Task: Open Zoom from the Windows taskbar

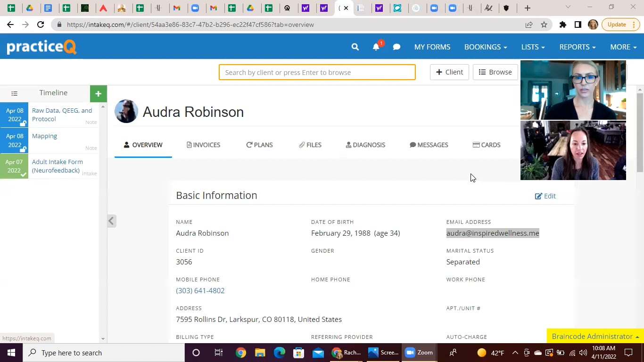Action: click(x=419, y=353)
